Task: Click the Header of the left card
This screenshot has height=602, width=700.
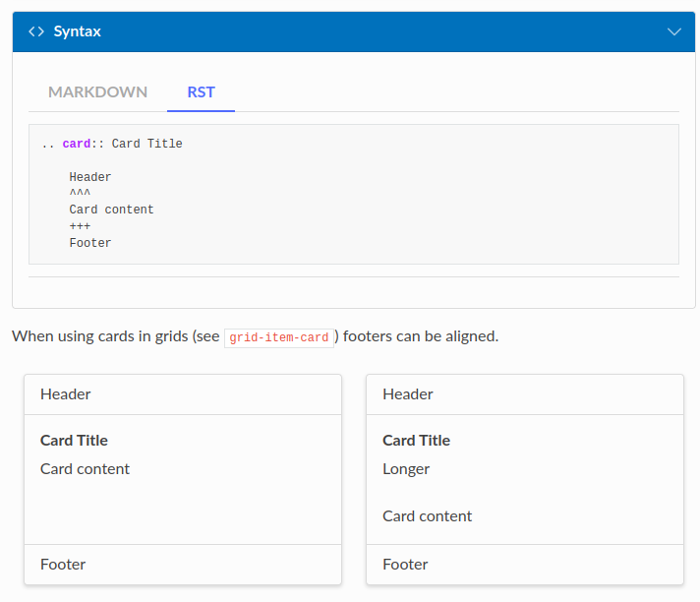Action: click(66, 394)
